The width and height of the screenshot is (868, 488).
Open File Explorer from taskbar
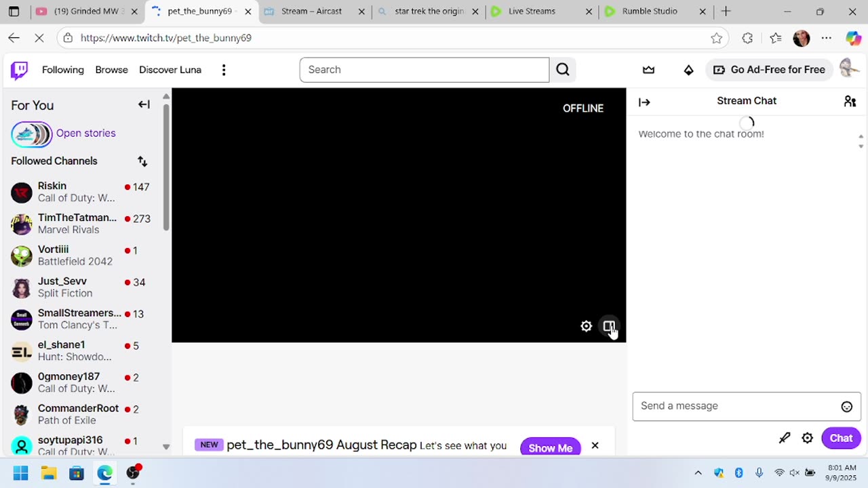point(48,472)
